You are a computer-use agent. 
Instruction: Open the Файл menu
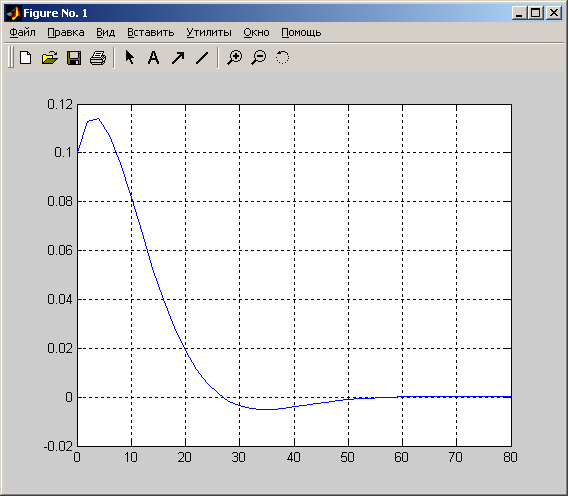(22, 33)
